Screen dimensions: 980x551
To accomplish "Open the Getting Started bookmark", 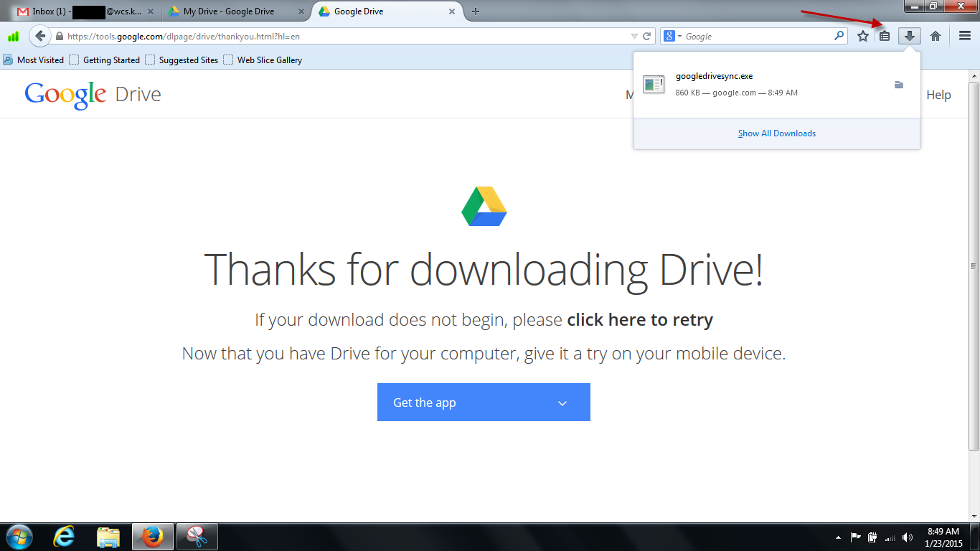I will coord(105,60).
